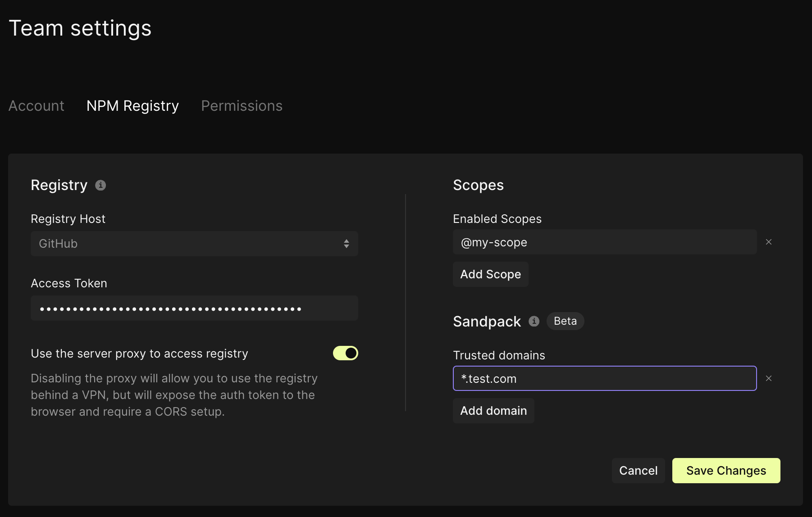Click the Sandpack info icon
The width and height of the screenshot is (812, 517).
point(534,321)
